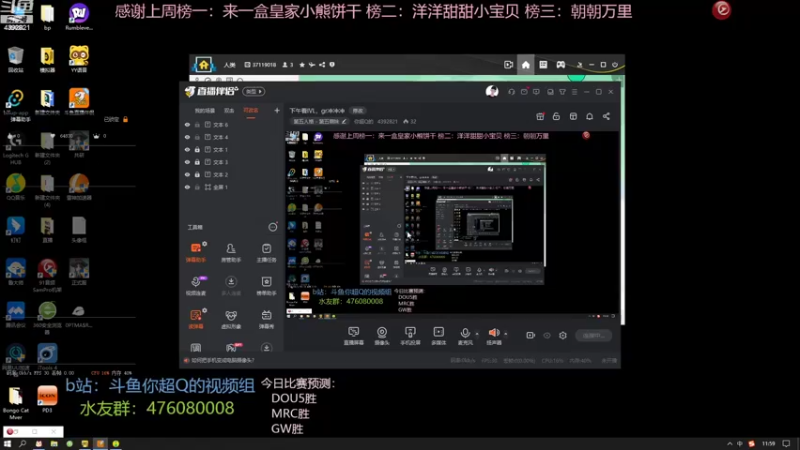The width and height of the screenshot is (800, 450).
Task: Hide the 文本 4 layer
Action: click(x=187, y=137)
